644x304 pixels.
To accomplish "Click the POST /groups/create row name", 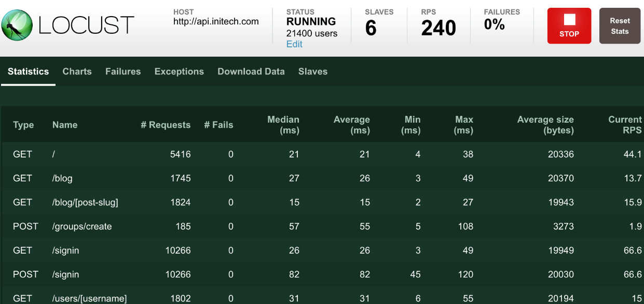I will pos(82,227).
